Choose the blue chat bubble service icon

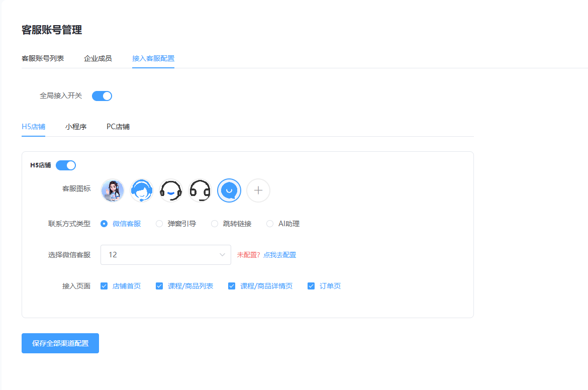229,190
